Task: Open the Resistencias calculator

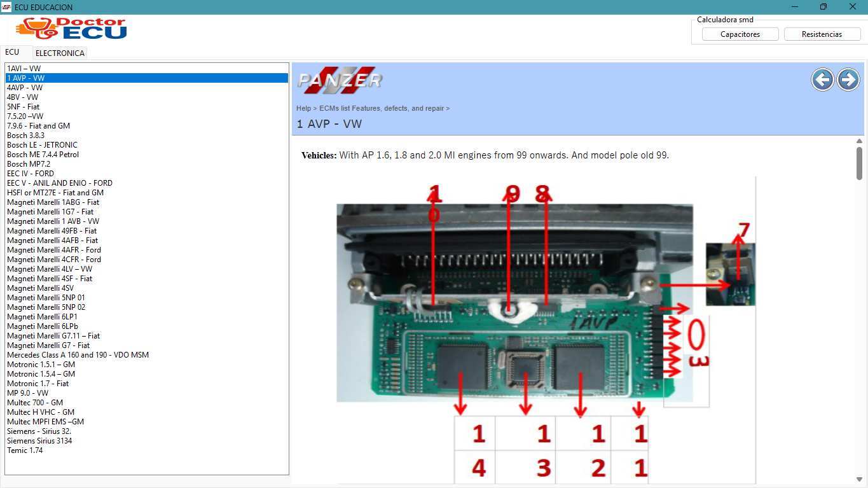Action: (x=822, y=34)
